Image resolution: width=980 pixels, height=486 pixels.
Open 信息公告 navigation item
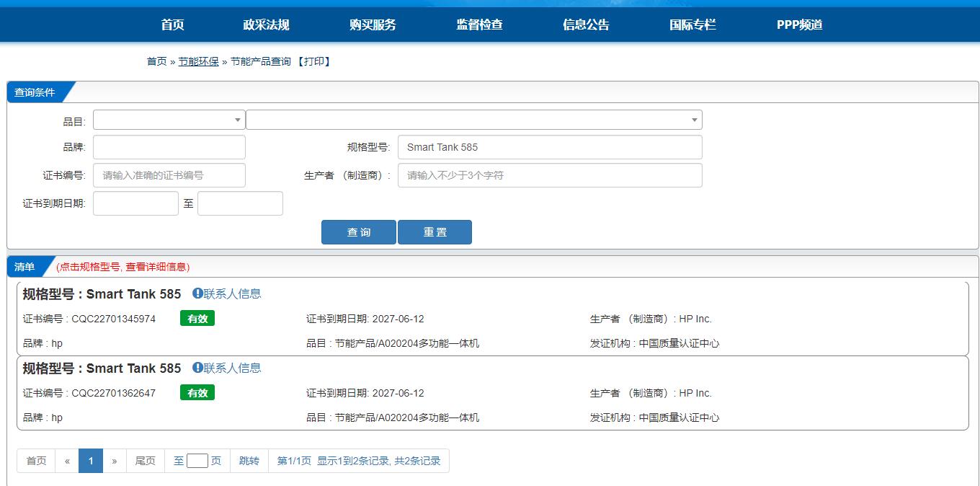[586, 25]
